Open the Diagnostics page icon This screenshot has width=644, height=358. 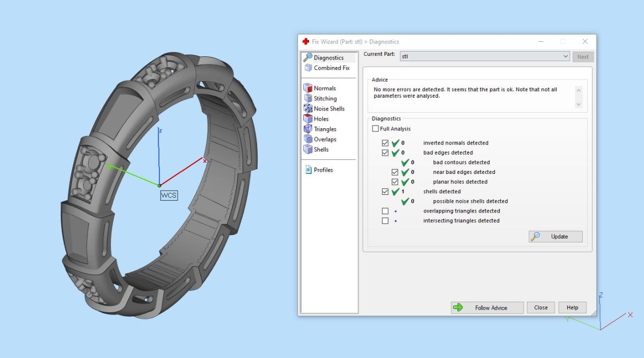click(x=308, y=58)
